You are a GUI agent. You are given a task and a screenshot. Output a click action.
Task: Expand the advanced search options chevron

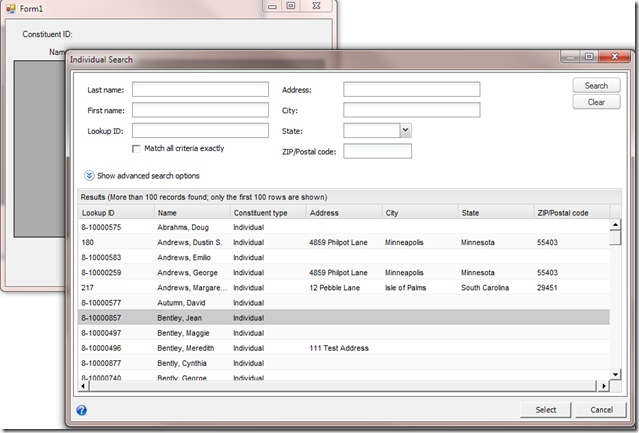coord(88,175)
